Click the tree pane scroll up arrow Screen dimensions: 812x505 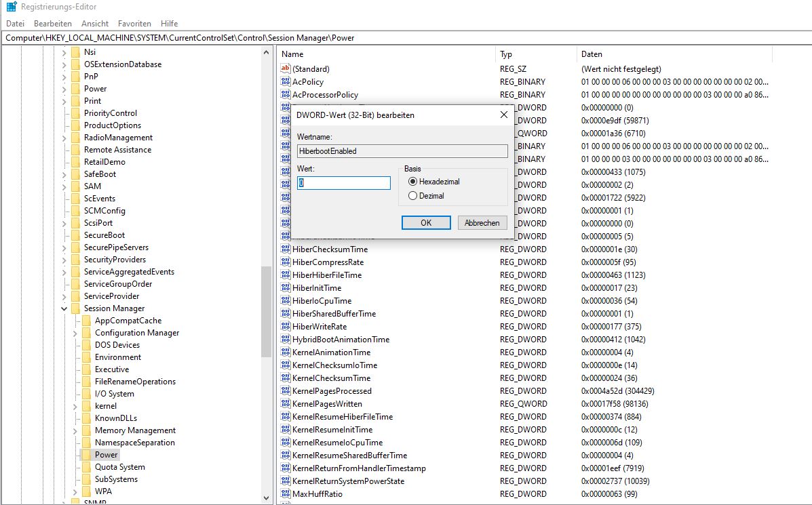(x=266, y=52)
